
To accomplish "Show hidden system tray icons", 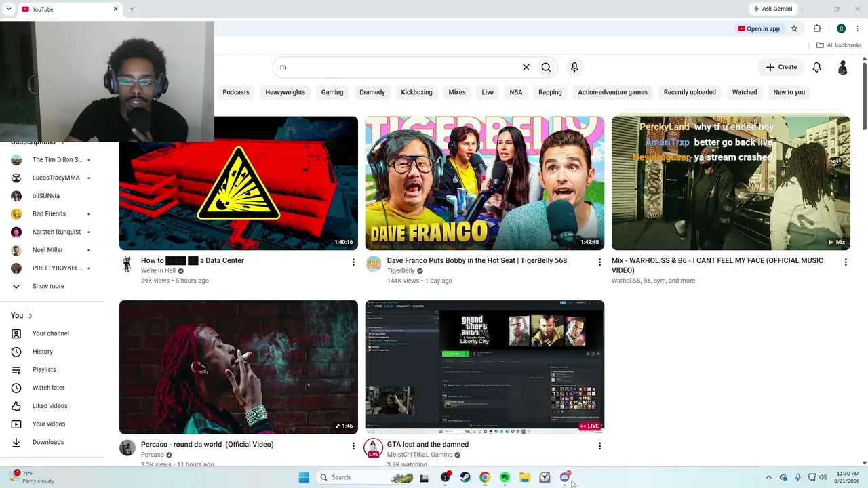I will click(x=768, y=477).
